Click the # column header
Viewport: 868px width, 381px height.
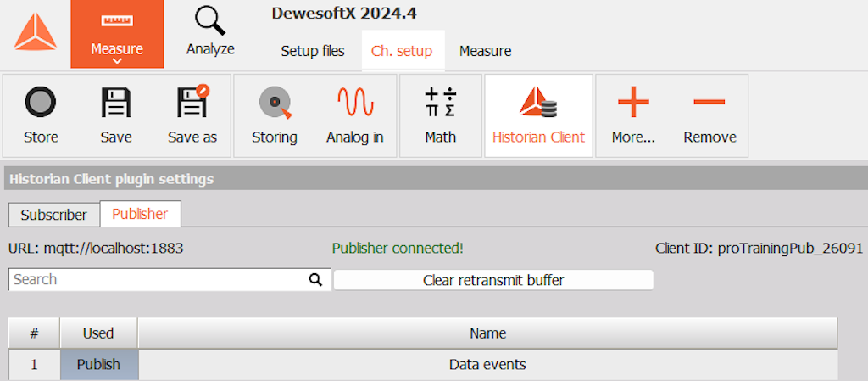(x=34, y=333)
